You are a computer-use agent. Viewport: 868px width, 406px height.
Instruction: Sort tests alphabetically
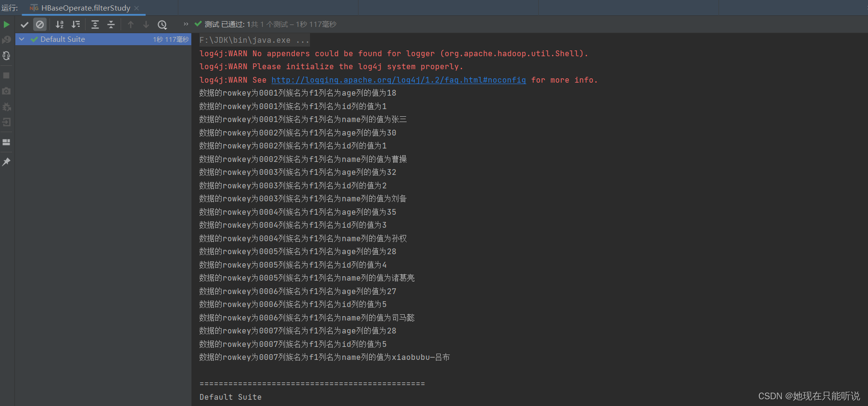[60, 25]
